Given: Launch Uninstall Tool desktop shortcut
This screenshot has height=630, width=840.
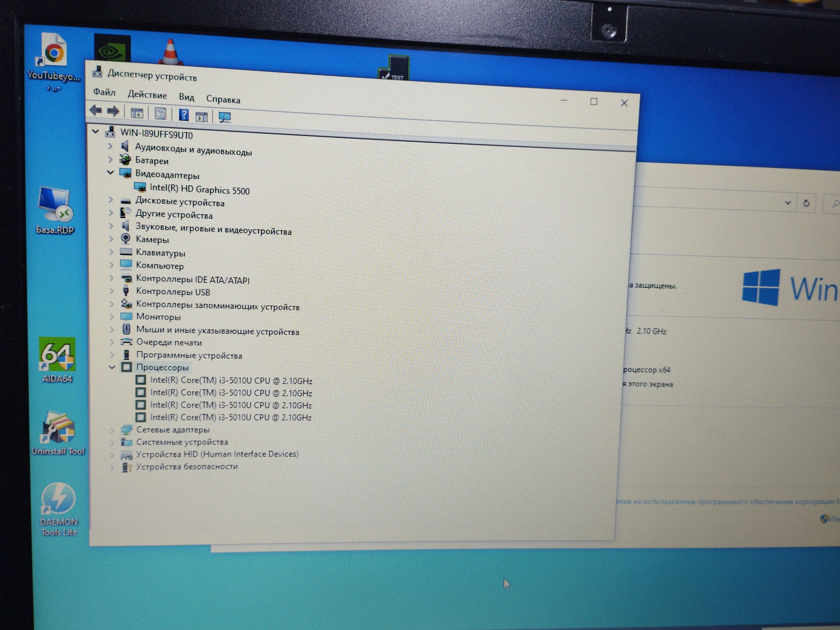Looking at the screenshot, I should point(58,433).
